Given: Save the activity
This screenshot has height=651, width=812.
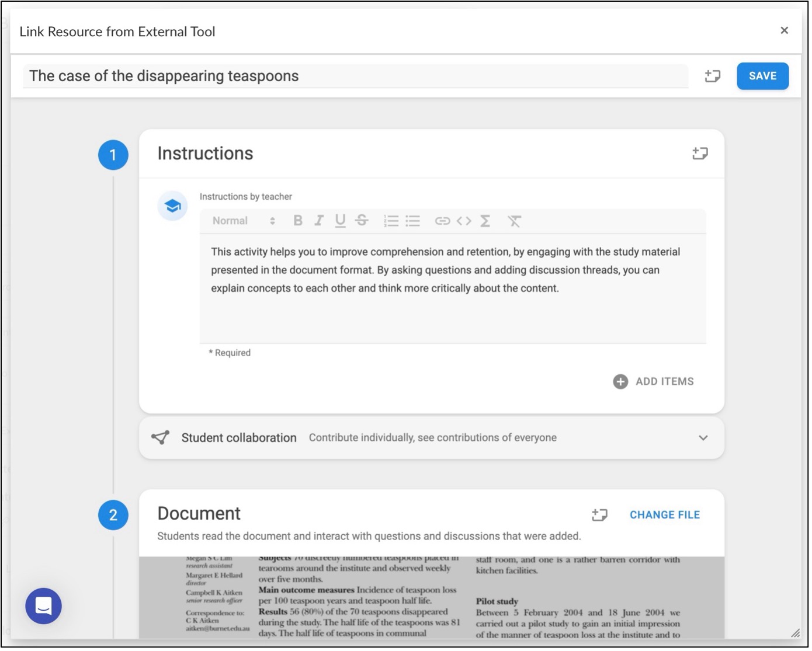Looking at the screenshot, I should click(763, 76).
